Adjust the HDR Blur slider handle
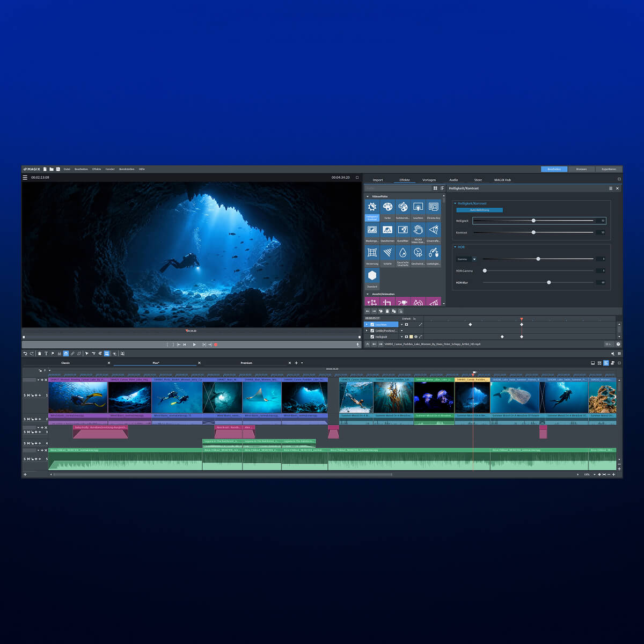The image size is (644, 644). point(548,282)
